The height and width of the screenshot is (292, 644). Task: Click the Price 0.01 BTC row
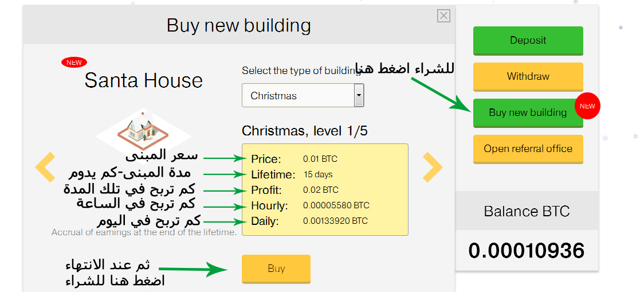click(x=294, y=159)
